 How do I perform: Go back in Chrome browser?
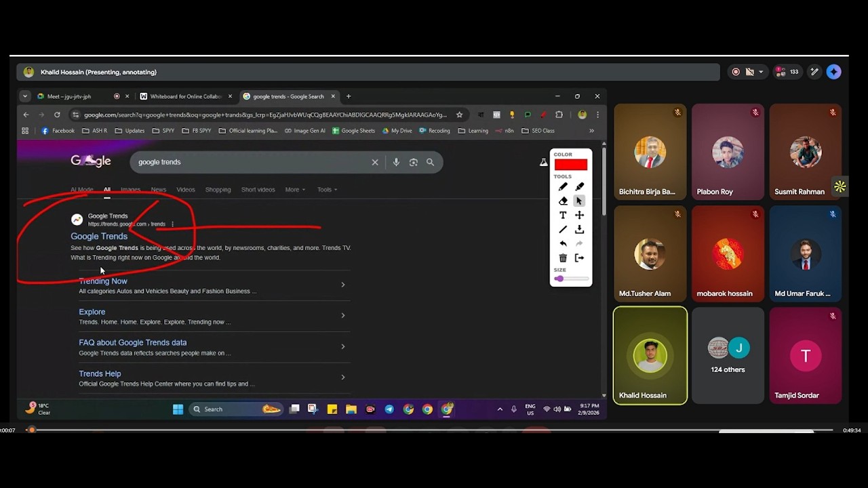pos(26,115)
